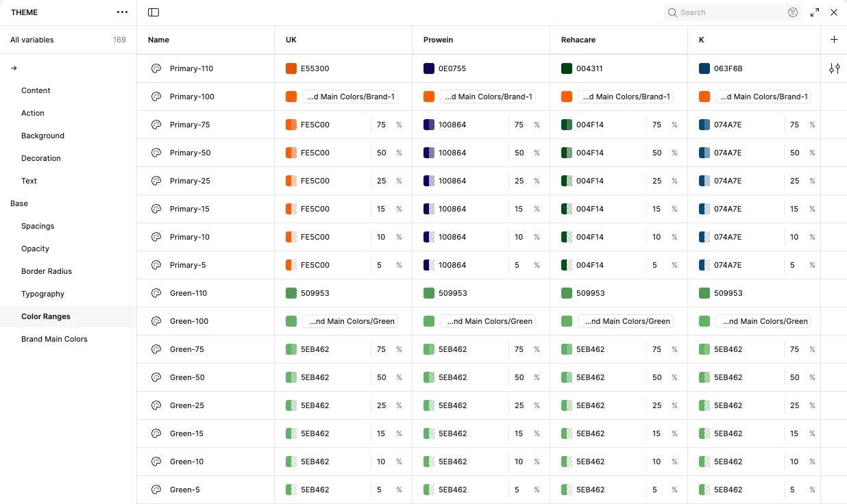Edit the 50 opacity value for Primary-50 Prowein

pos(519,153)
